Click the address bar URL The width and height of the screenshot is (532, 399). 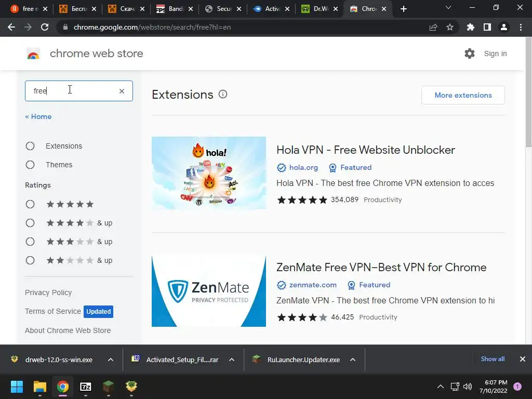click(x=152, y=27)
